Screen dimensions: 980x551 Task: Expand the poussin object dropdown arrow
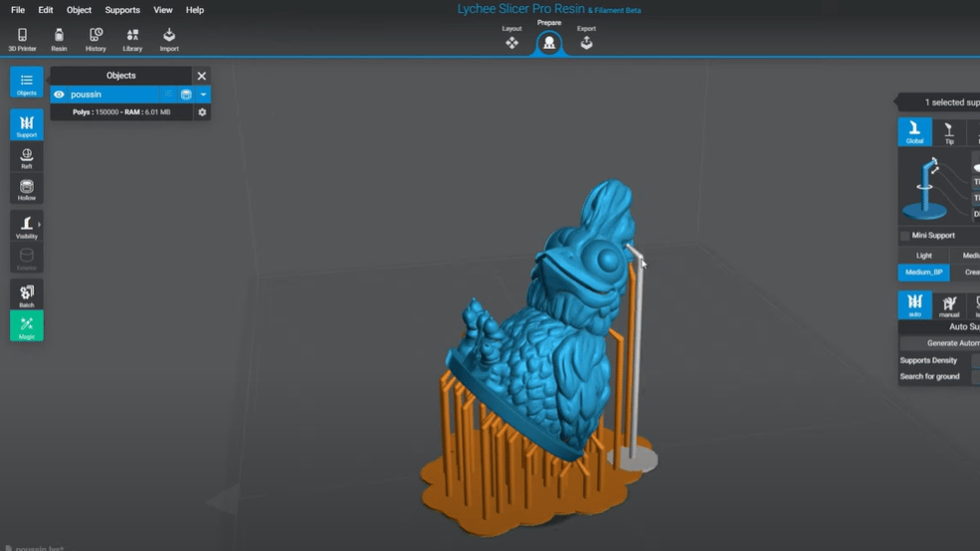point(203,94)
